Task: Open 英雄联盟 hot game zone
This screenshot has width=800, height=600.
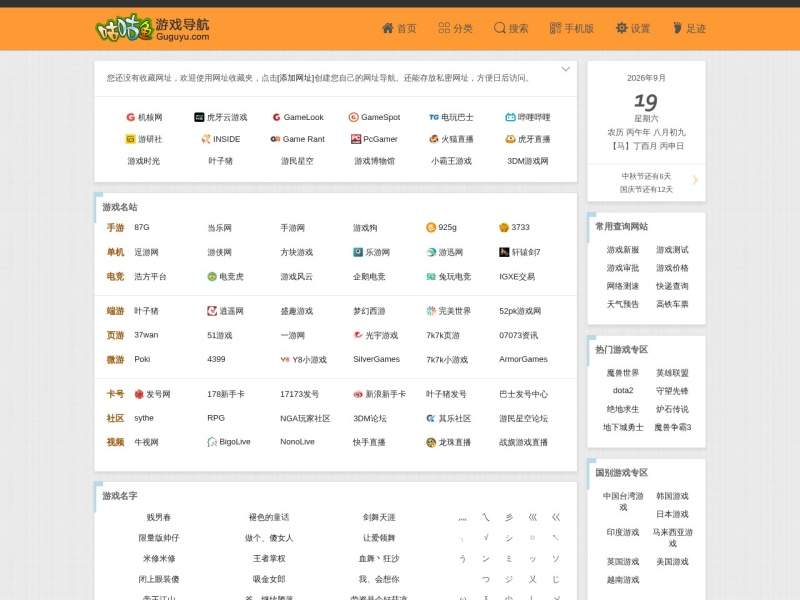Action: point(672,373)
